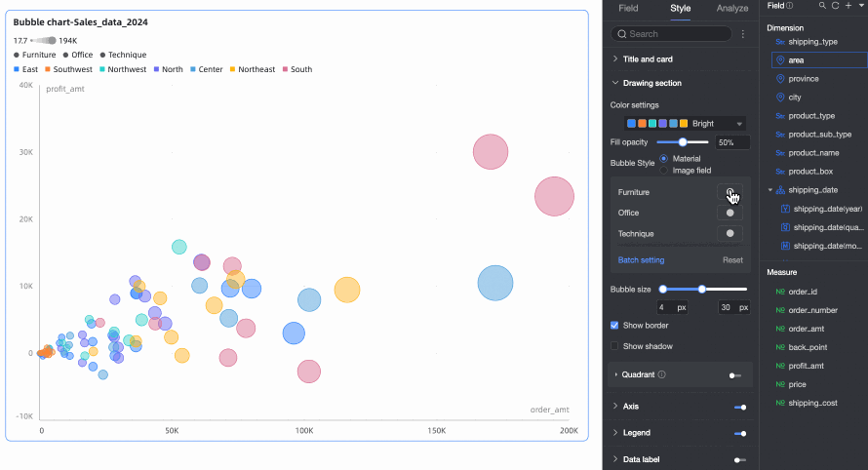
Task: Click the info icon beside Quadrant
Action: 661,374
